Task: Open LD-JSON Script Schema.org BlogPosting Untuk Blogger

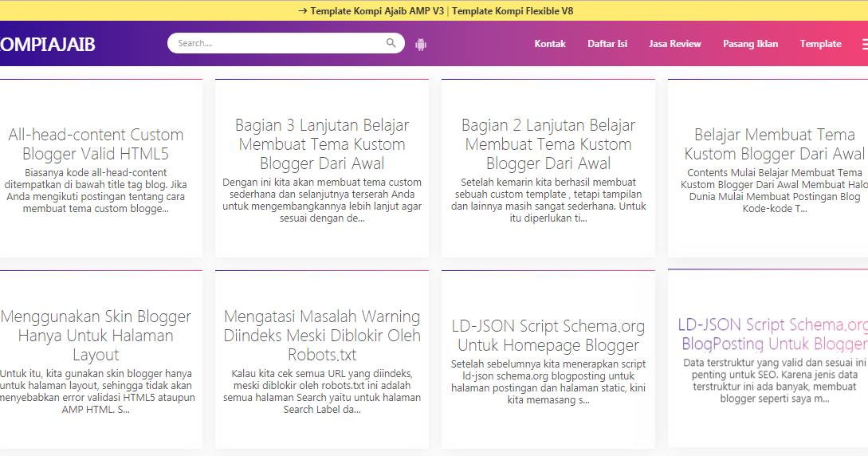Action: click(773, 334)
